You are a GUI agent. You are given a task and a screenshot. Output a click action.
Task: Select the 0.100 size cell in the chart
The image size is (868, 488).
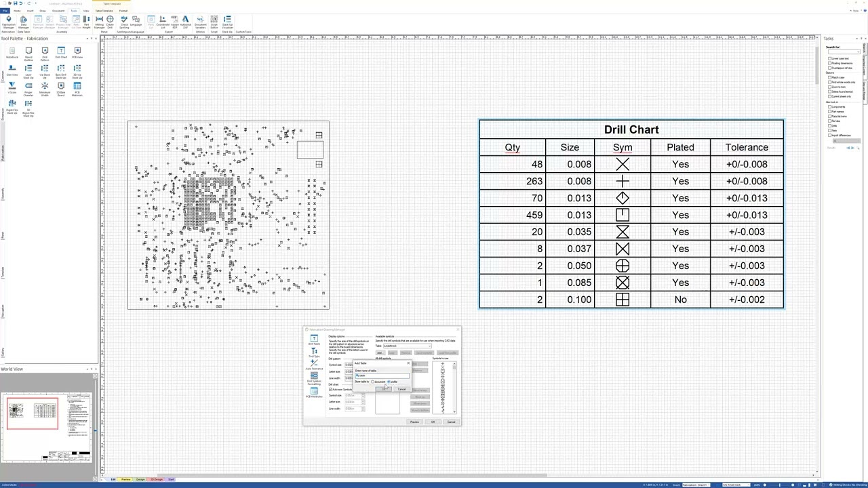[570, 300]
